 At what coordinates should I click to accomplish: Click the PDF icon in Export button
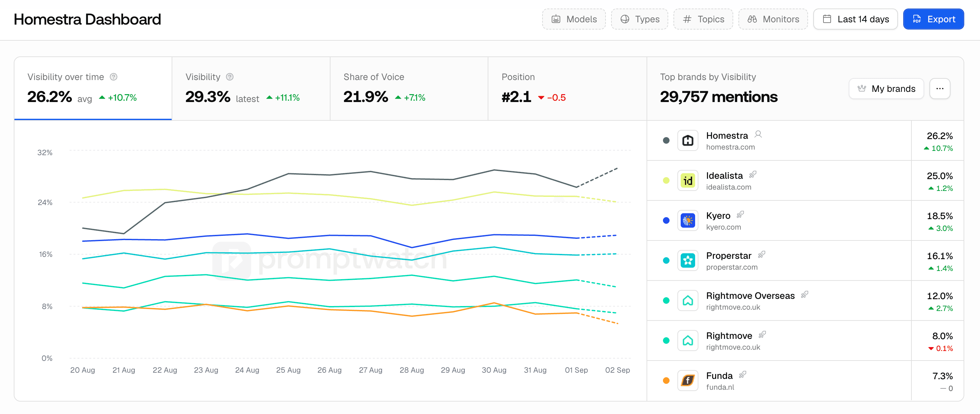tap(917, 19)
